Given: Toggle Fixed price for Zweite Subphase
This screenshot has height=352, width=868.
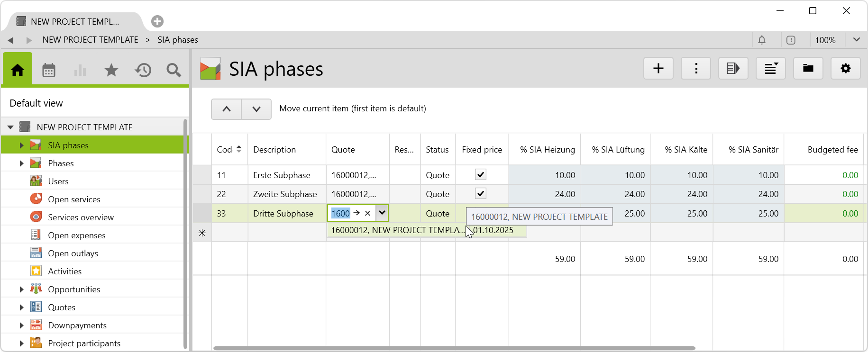Looking at the screenshot, I should pos(481,194).
